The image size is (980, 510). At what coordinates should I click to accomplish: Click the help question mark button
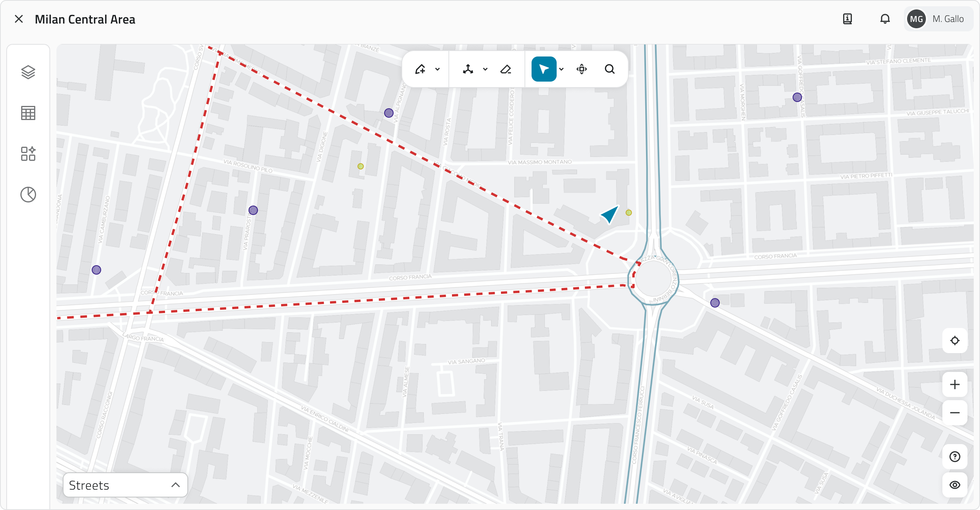[955, 456]
